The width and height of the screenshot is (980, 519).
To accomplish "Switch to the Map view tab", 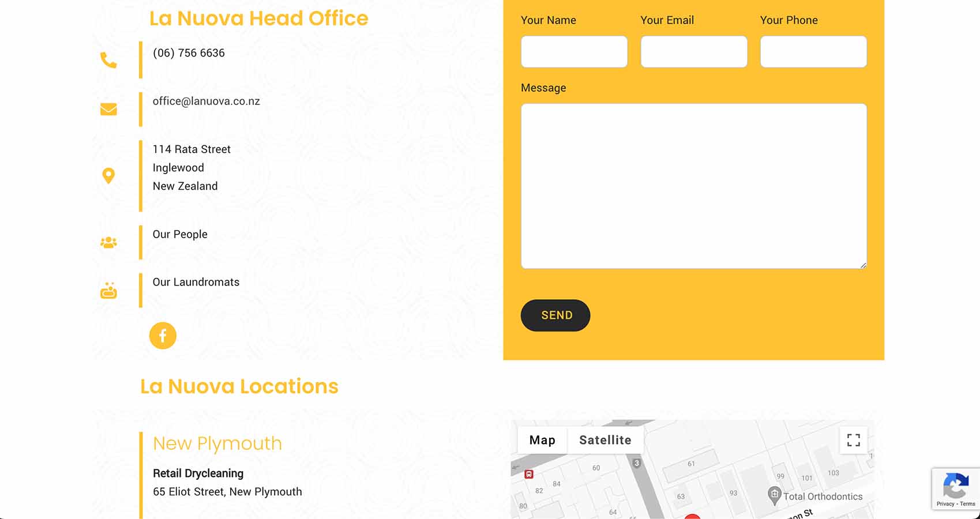I will [542, 440].
